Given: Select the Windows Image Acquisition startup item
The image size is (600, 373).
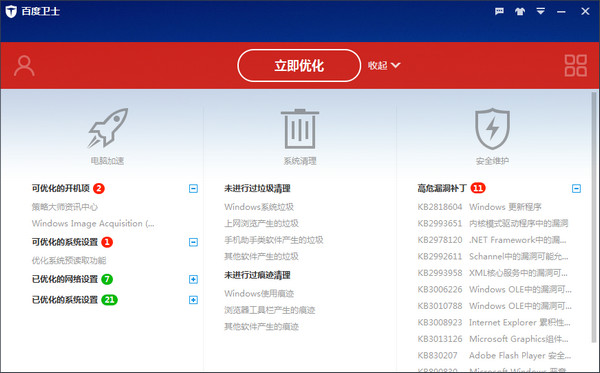Looking at the screenshot, I should click(x=93, y=223).
